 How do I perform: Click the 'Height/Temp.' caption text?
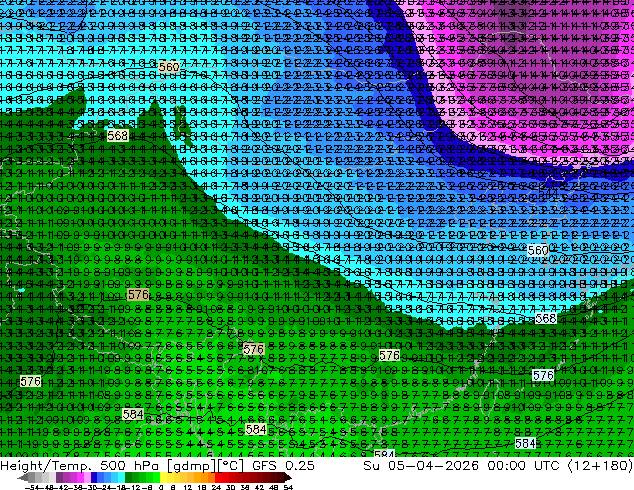click(44, 466)
